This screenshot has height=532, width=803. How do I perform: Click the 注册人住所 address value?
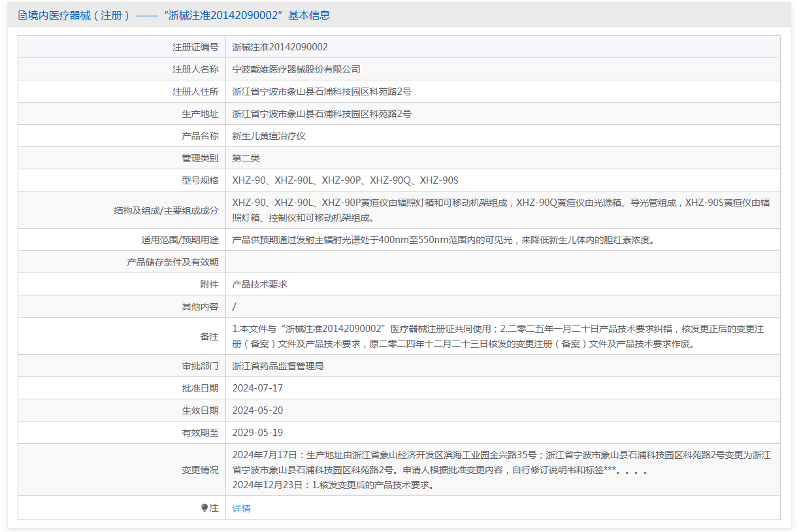[x=321, y=91]
